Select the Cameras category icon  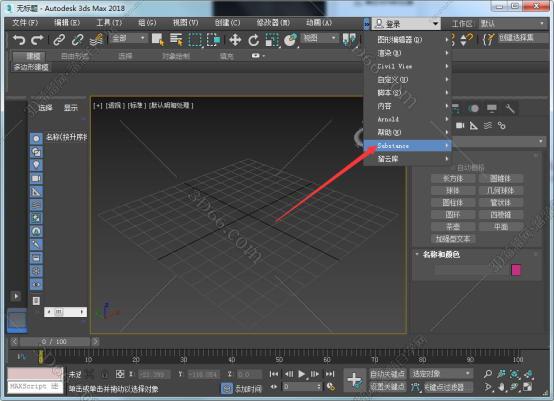coord(460,125)
